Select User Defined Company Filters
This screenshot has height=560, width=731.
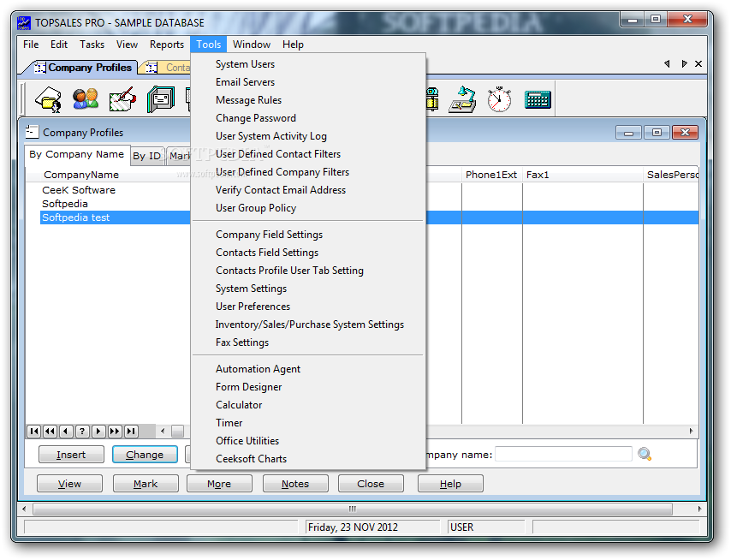(x=308, y=172)
